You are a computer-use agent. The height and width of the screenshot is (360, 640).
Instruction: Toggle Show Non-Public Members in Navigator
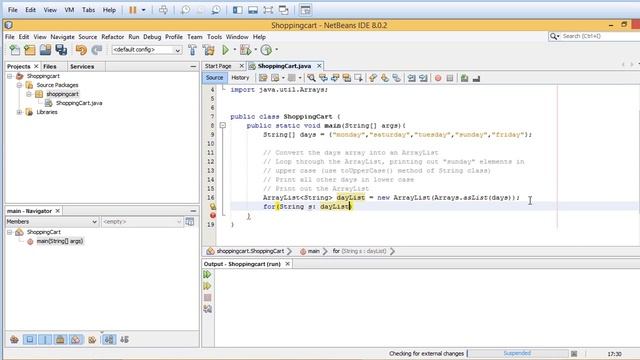[60, 339]
